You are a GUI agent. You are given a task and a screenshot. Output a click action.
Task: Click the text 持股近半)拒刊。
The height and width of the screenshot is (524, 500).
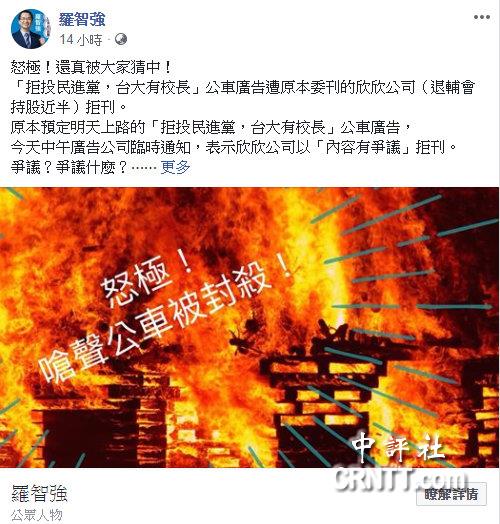pos(69,107)
